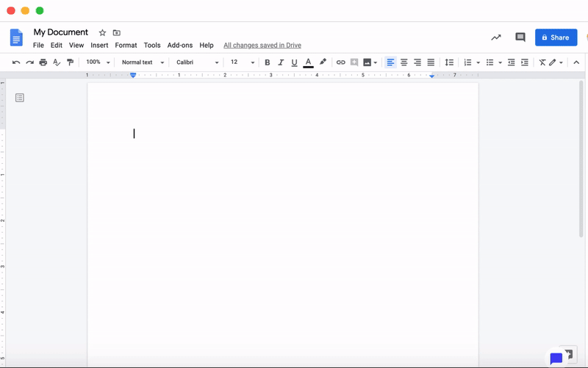
Task: Expand numbered list style dropdown arrow
Action: [478, 62]
